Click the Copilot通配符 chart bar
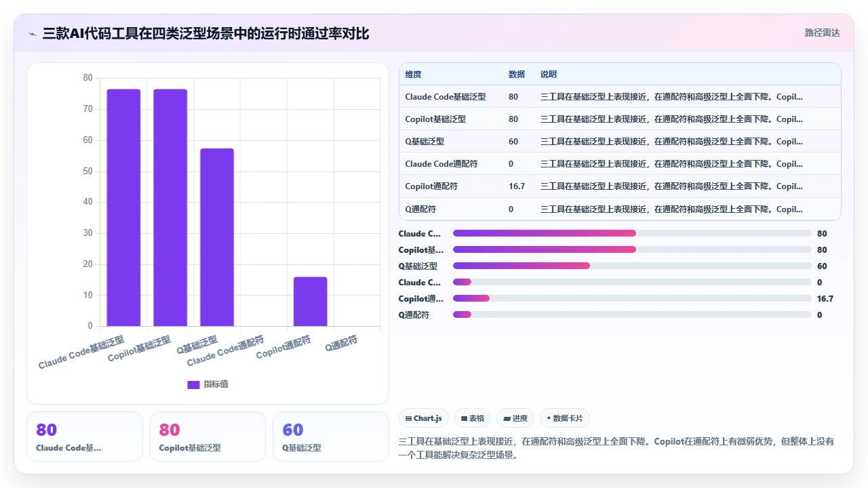Image resolution: width=868 pixels, height=488 pixels. (x=311, y=302)
